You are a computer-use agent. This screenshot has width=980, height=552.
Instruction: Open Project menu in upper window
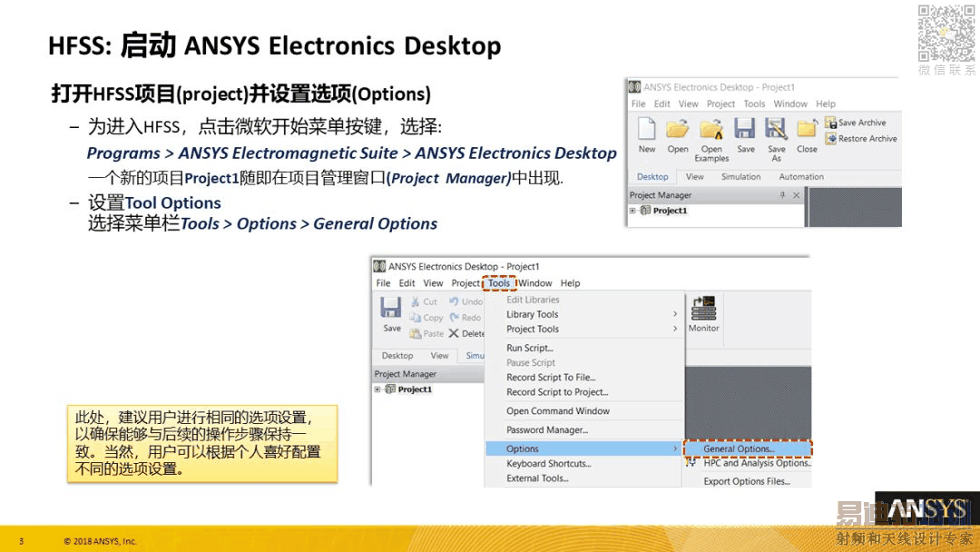point(720,103)
